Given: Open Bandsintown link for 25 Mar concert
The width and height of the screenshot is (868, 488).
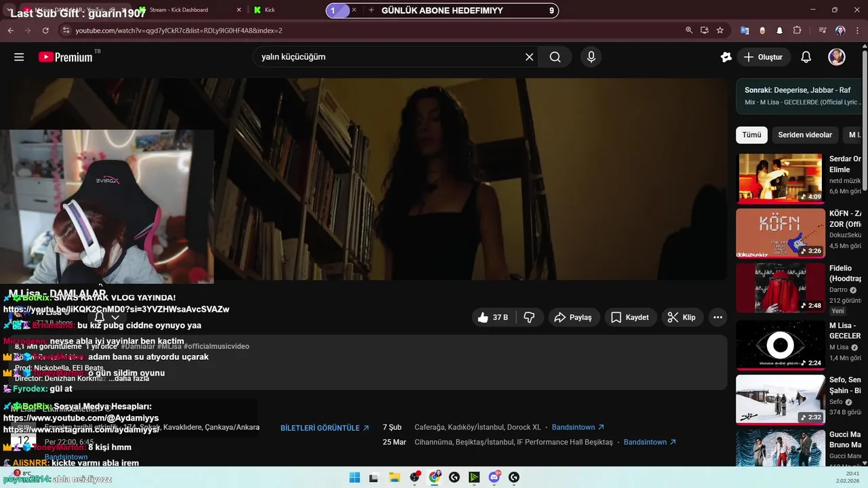Looking at the screenshot, I should click(650, 442).
